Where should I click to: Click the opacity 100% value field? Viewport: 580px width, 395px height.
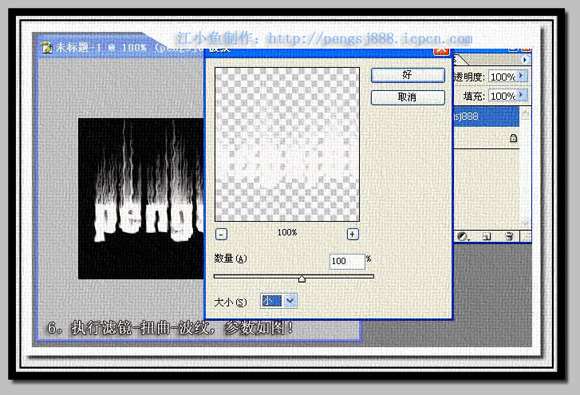click(502, 77)
